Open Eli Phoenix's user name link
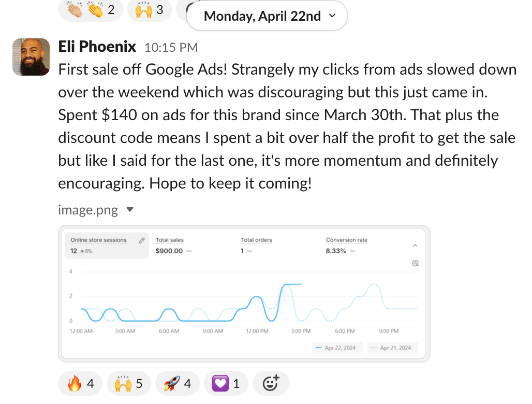Image resolution: width=532 pixels, height=404 pixels. click(x=97, y=47)
